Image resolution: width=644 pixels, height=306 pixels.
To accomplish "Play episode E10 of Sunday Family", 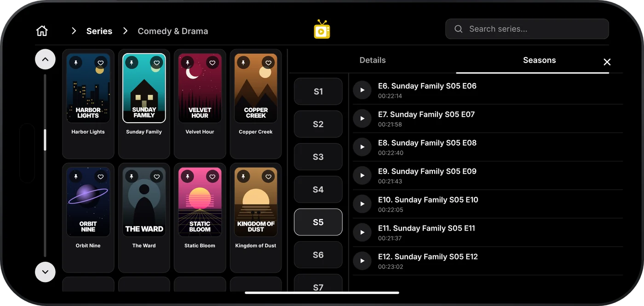I will pyautogui.click(x=362, y=204).
